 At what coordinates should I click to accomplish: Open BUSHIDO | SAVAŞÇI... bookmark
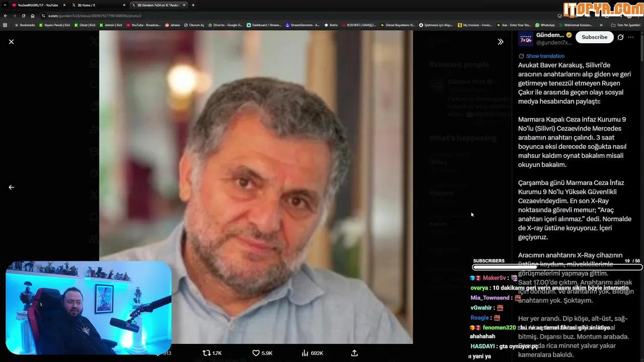[359, 25]
